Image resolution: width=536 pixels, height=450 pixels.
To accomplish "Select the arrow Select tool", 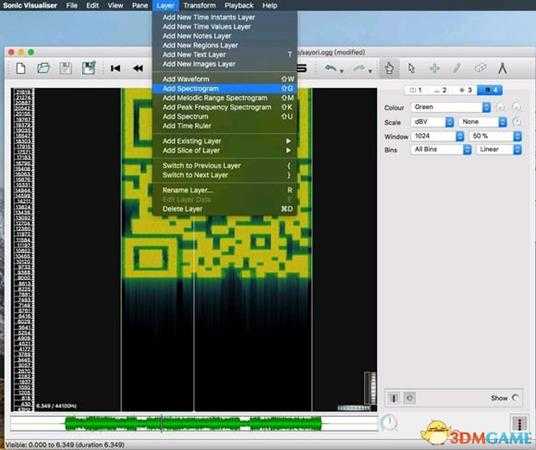I will tap(412, 68).
